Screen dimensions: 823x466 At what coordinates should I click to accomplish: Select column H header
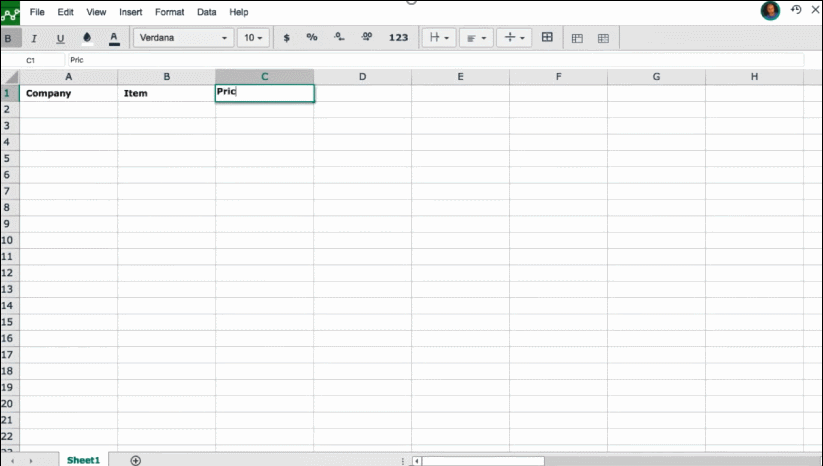(x=754, y=77)
